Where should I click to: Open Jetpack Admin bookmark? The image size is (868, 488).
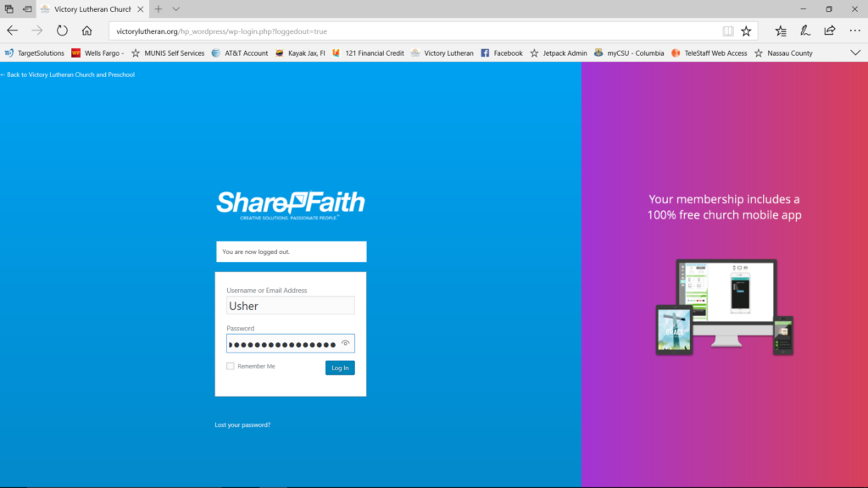tap(559, 53)
